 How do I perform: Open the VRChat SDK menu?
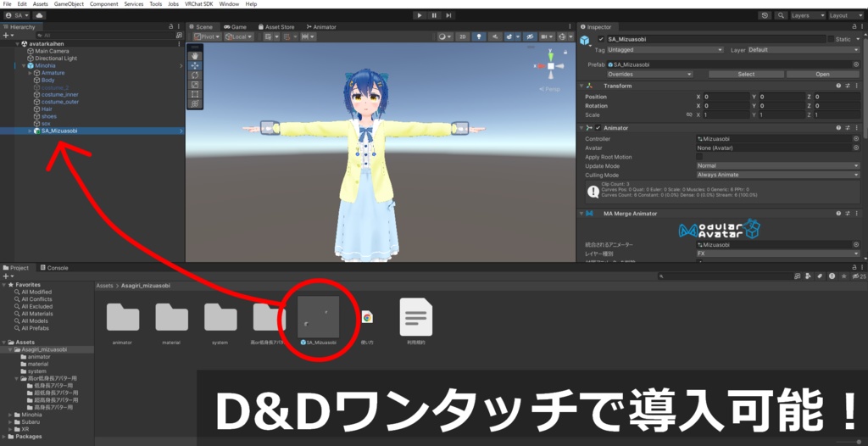[198, 4]
